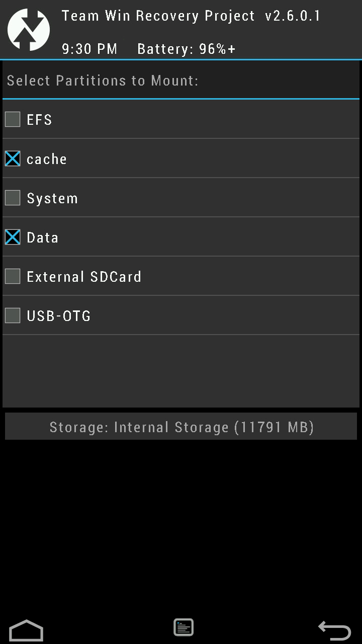This screenshot has height=644, width=362.
Task: Tap the Battery 96% status text
Action: coord(187,49)
